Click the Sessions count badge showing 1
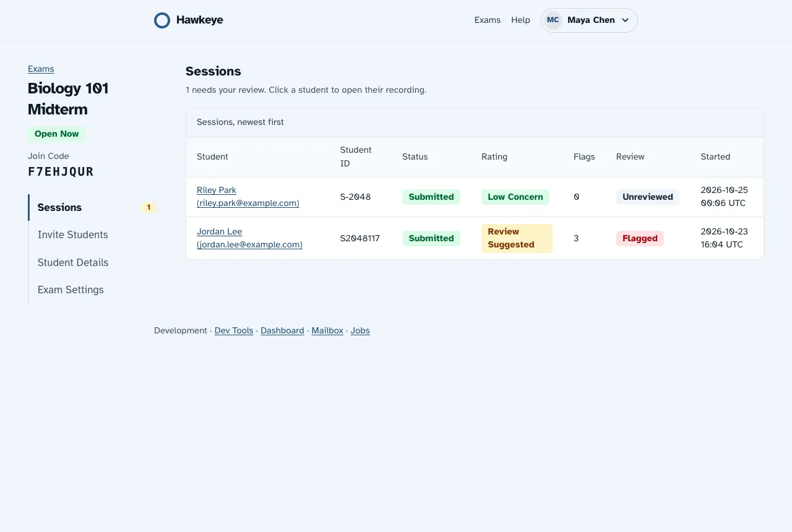The height and width of the screenshot is (532, 792). [148, 207]
